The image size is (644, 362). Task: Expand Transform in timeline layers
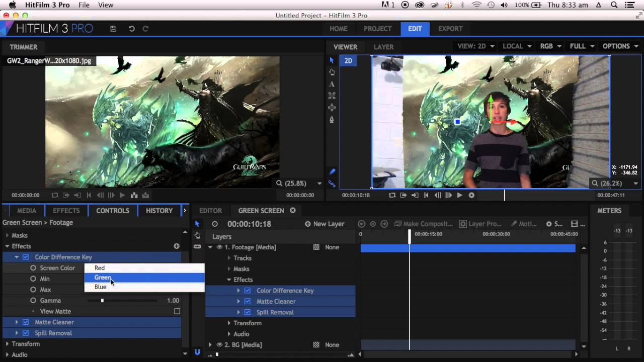(x=229, y=323)
